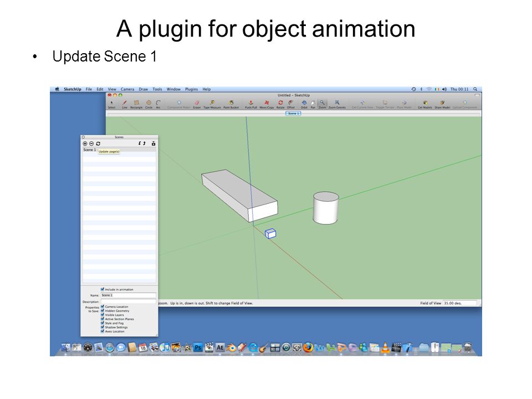Choose the Rectangle tool

click(x=136, y=104)
